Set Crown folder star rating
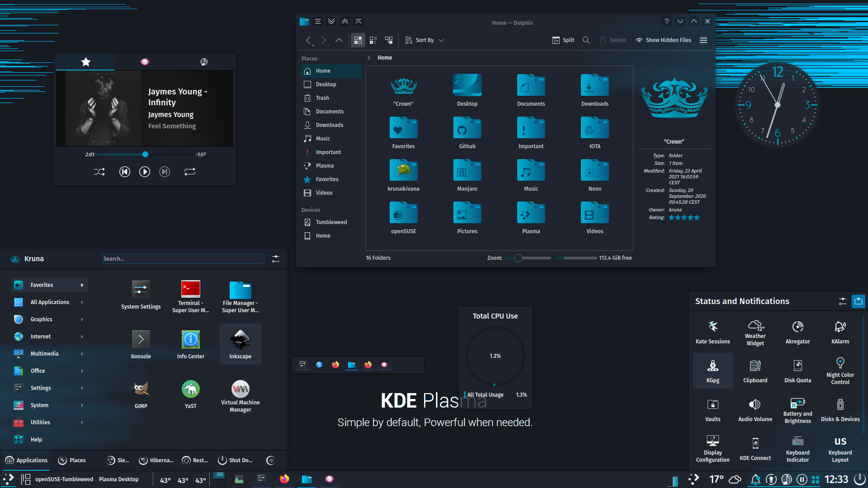This screenshot has width=868, height=488. point(684,218)
